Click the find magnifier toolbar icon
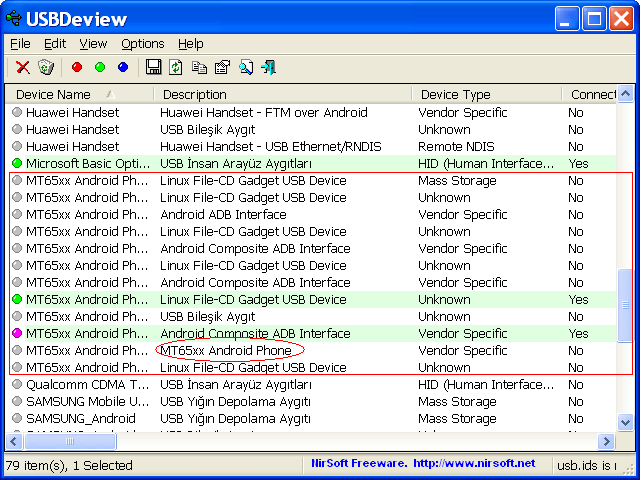This screenshot has height=480, width=641. [246, 67]
